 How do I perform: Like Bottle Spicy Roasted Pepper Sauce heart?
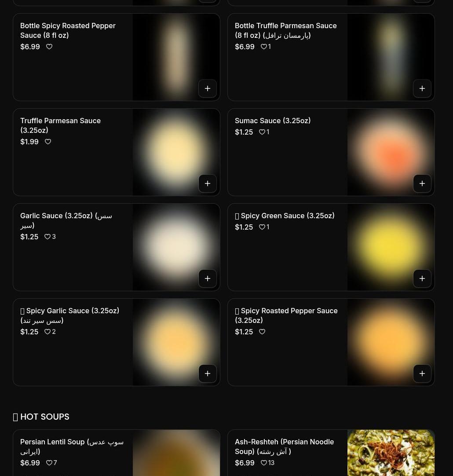click(49, 47)
